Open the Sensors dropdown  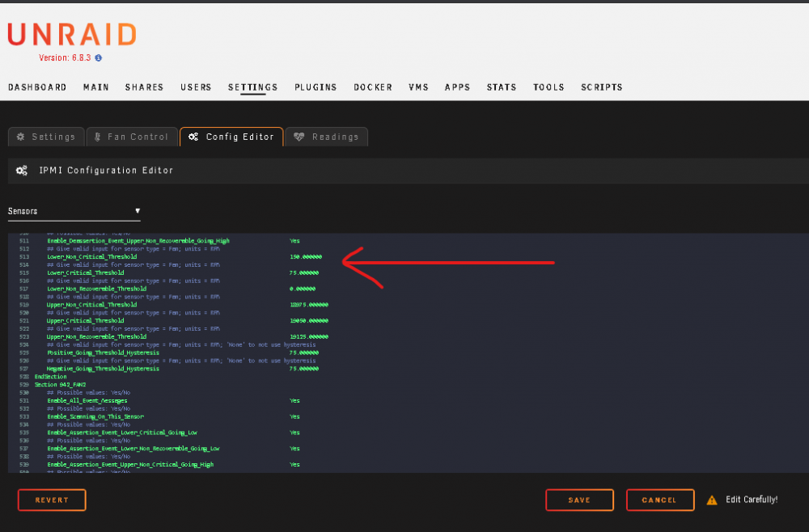pyautogui.click(x=74, y=211)
